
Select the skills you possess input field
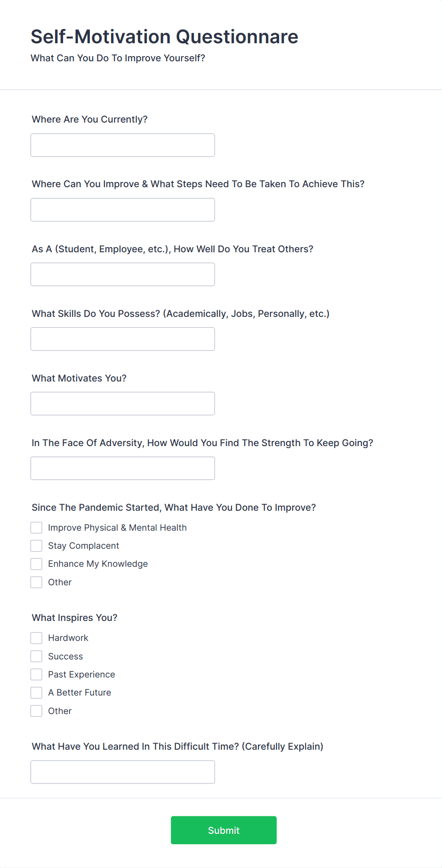click(122, 339)
